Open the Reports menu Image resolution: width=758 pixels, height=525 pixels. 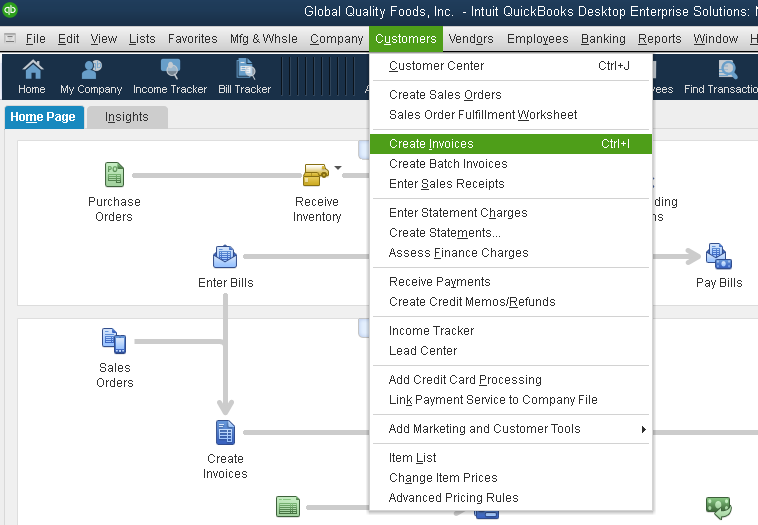pos(660,39)
